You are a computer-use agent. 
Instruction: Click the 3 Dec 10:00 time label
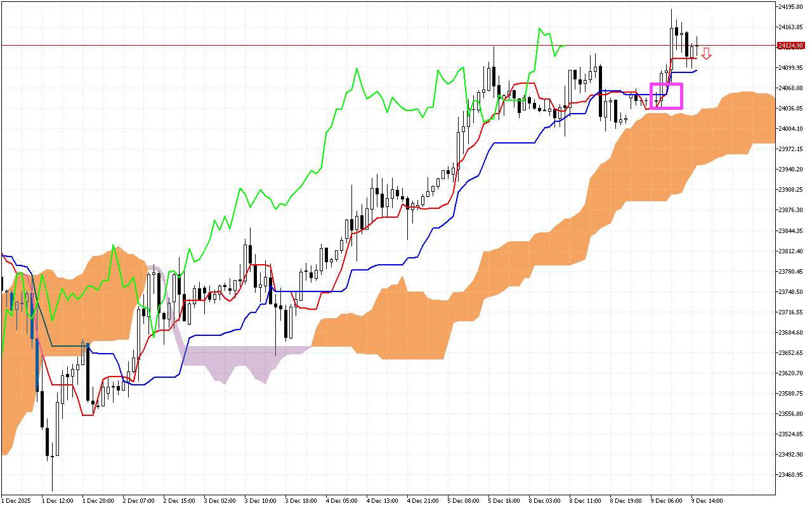tap(260, 501)
